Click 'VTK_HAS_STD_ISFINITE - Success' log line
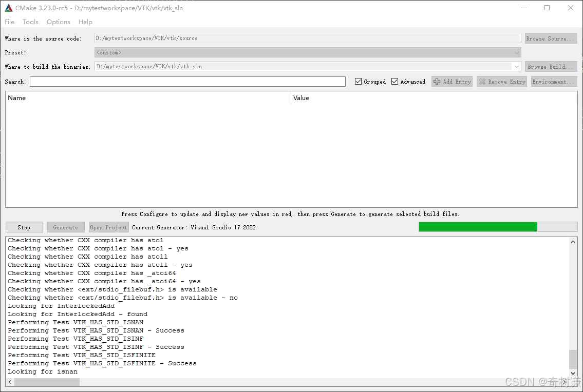Screen dimensions: 583x392 click(x=102, y=363)
